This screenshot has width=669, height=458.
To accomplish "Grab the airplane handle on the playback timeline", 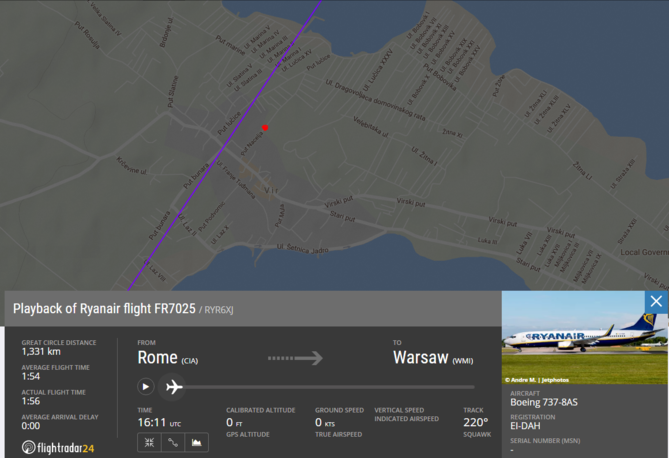I will 174,387.
